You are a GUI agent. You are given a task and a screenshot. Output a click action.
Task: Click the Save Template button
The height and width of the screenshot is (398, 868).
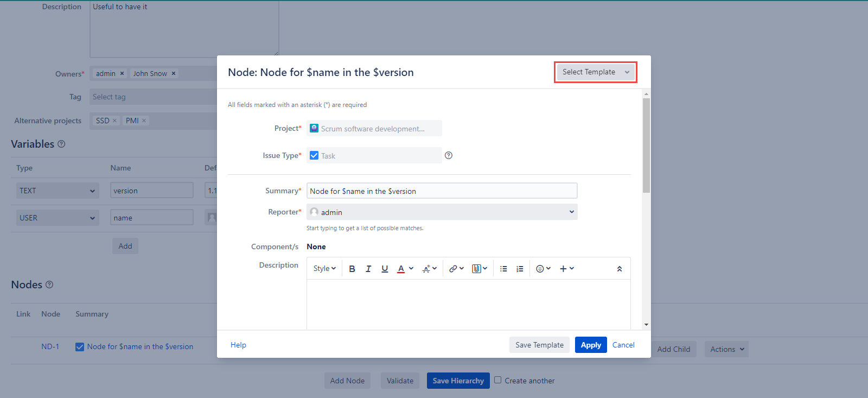pos(539,345)
